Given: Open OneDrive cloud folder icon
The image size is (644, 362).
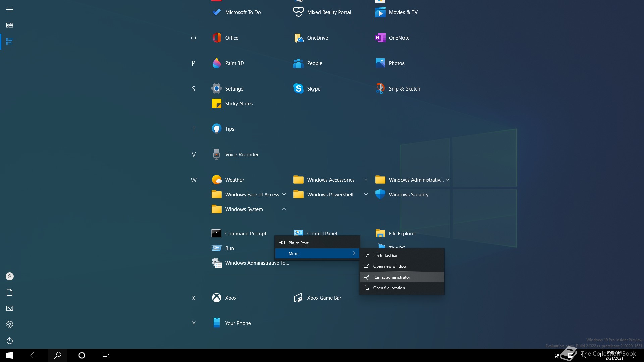Looking at the screenshot, I should pos(298,38).
